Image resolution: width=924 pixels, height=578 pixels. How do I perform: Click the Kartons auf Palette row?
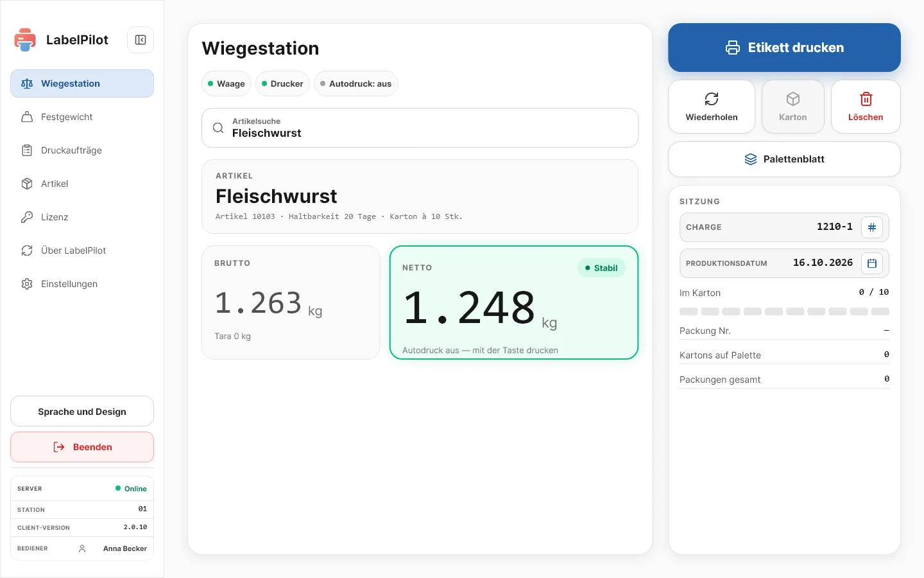784,355
